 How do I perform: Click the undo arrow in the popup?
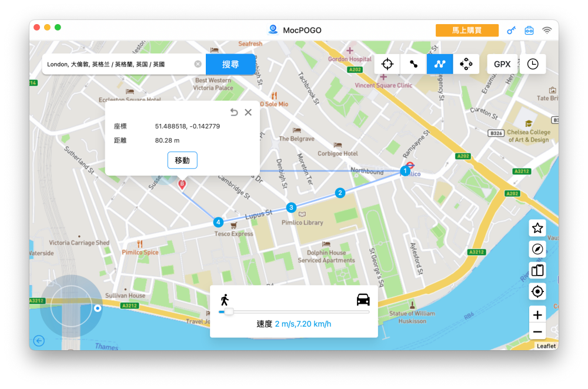tap(234, 112)
